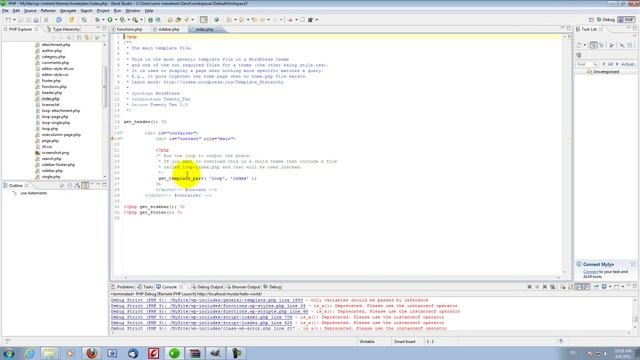
Task: Click the New file toolbar icon
Action: click(8, 20)
